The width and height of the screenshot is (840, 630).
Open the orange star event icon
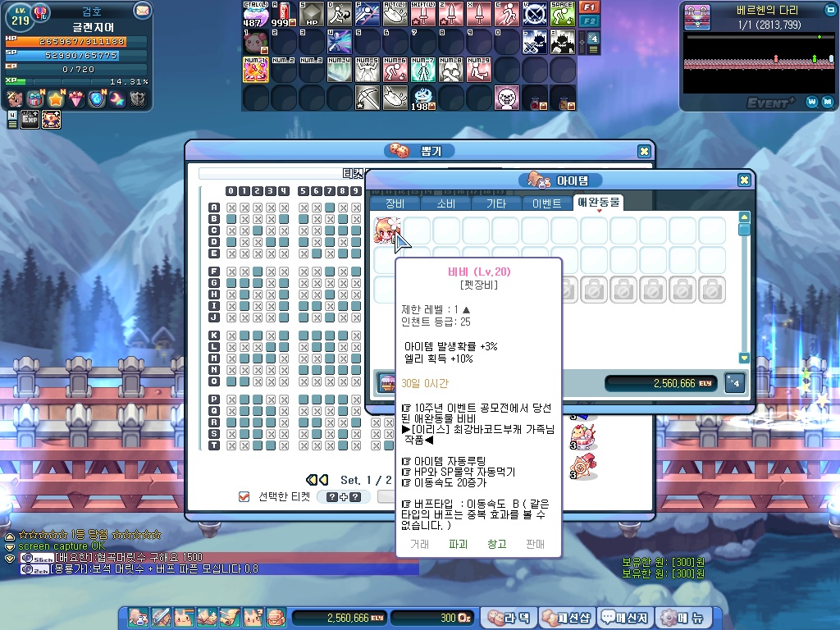[56, 99]
